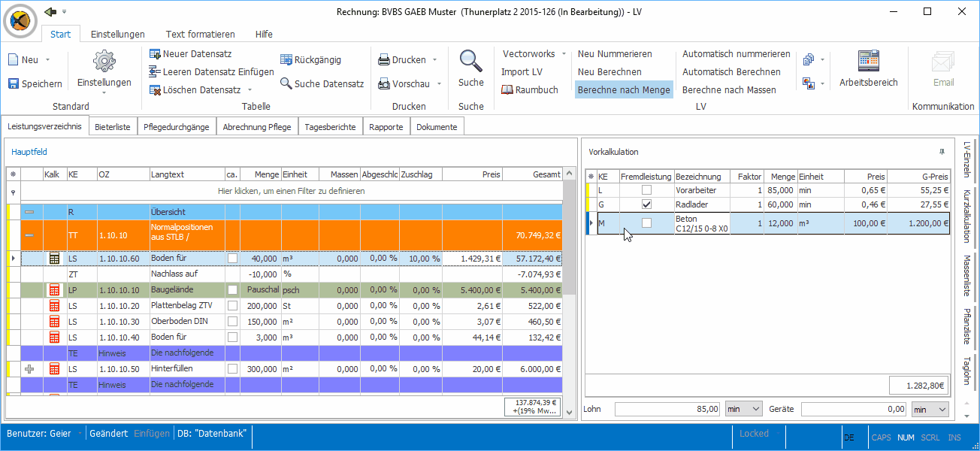Click the Drucken printer icon
The image size is (980, 451).
pos(383,60)
